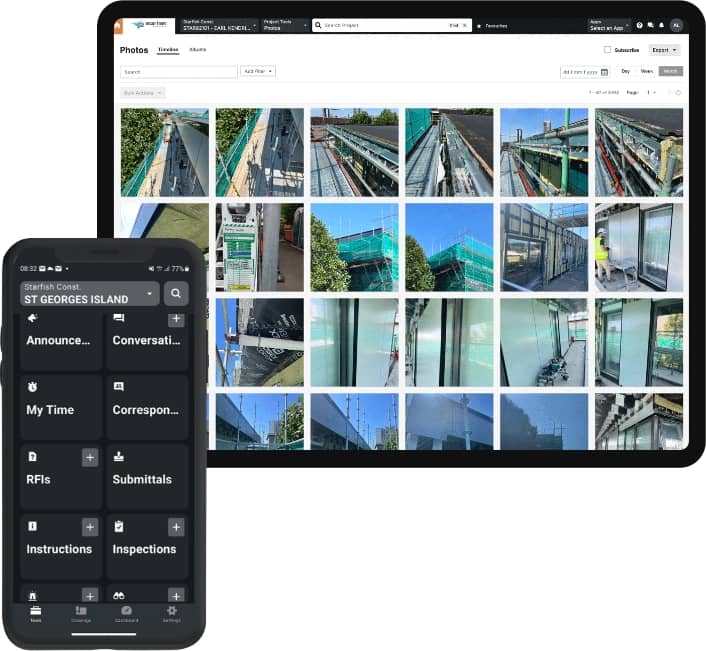
Task: Open the date picker calendar icon
Action: point(604,72)
